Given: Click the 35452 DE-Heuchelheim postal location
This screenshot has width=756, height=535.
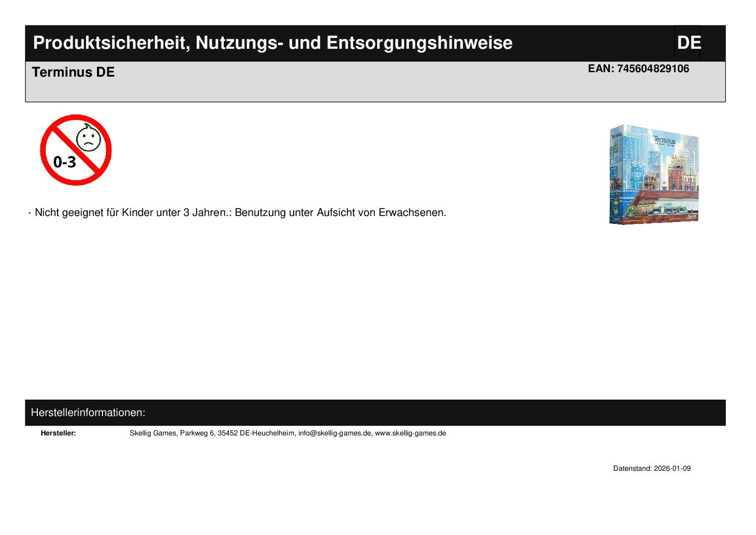Looking at the screenshot, I should point(256,433).
